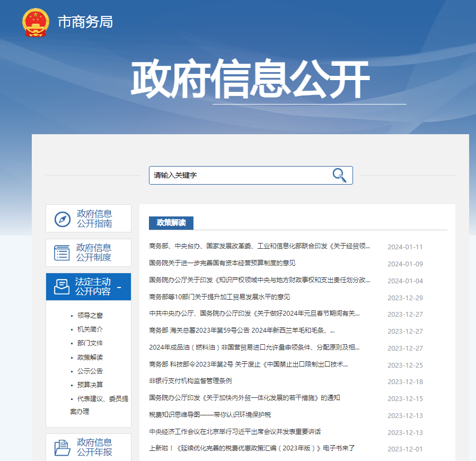Click the 市商务局 site title
The image size is (476, 461).
coord(85,22)
